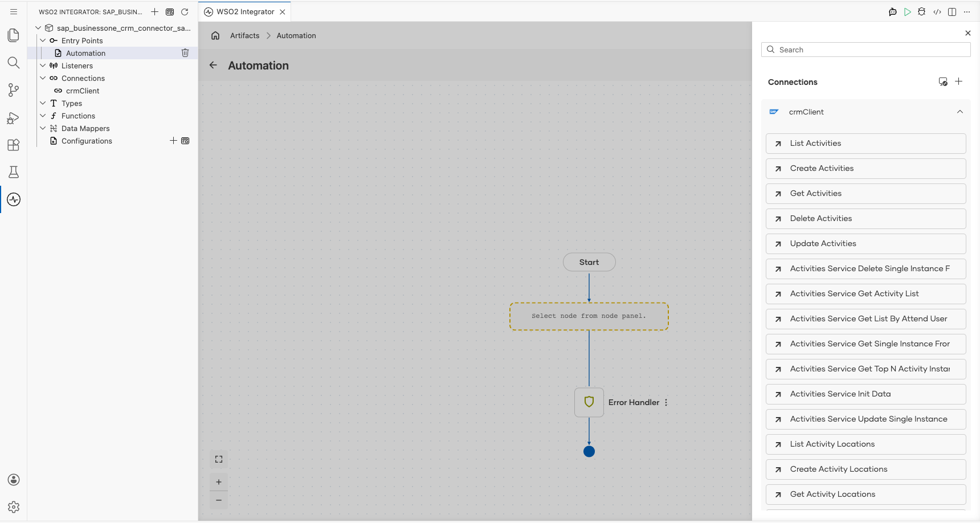Go to the home icon in breadcrumb
Screen dimensions: 980x523
tap(215, 35)
